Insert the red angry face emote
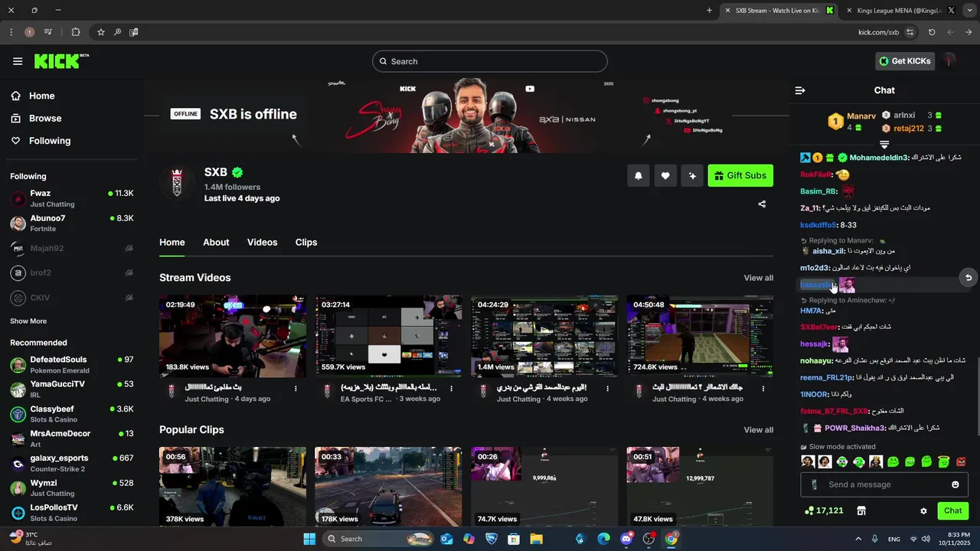This screenshot has width=980, height=551. coord(961,461)
